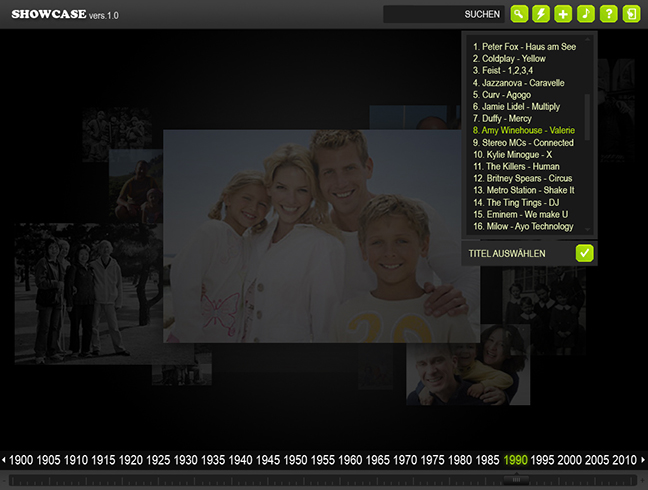Click the lightning bolt icon
Viewport: 648px width, 490px height.
[x=541, y=14]
